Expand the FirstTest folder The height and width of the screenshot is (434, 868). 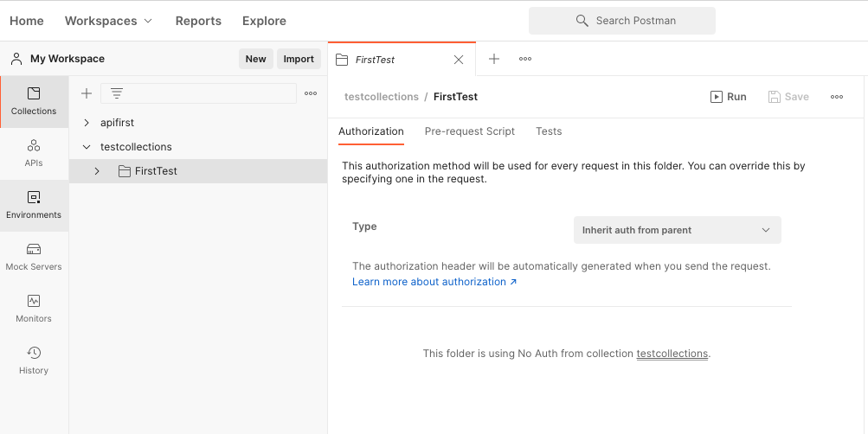[97, 171]
